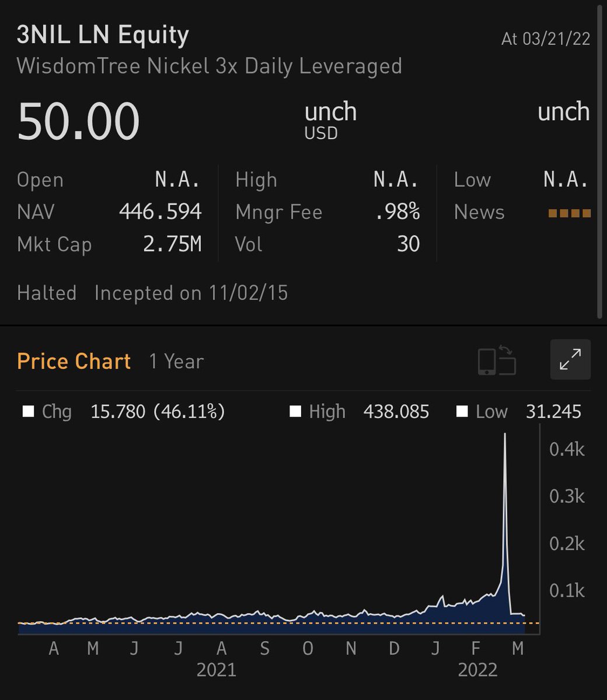This screenshot has width=607, height=700.
Task: Select the Mkt Cap value 2.75M
Action: point(172,244)
